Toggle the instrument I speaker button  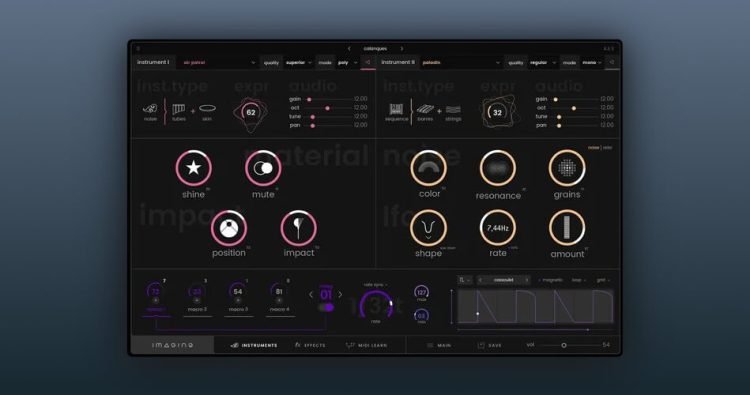[x=368, y=62]
